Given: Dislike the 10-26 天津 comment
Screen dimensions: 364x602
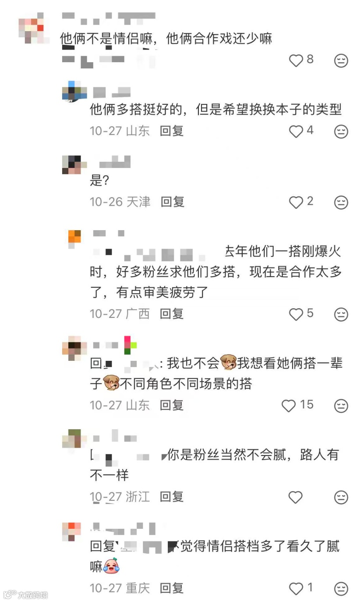Looking at the screenshot, I should coord(341,202).
